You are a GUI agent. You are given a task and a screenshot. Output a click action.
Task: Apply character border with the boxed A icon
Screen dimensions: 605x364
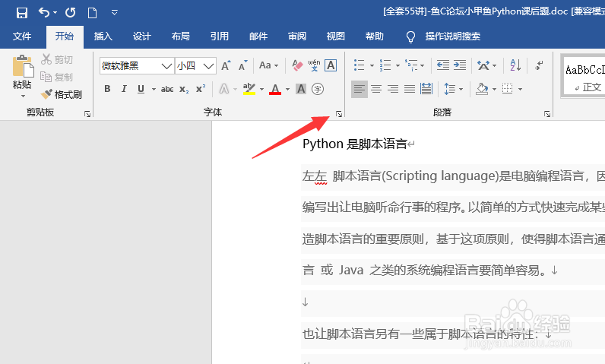click(x=331, y=65)
